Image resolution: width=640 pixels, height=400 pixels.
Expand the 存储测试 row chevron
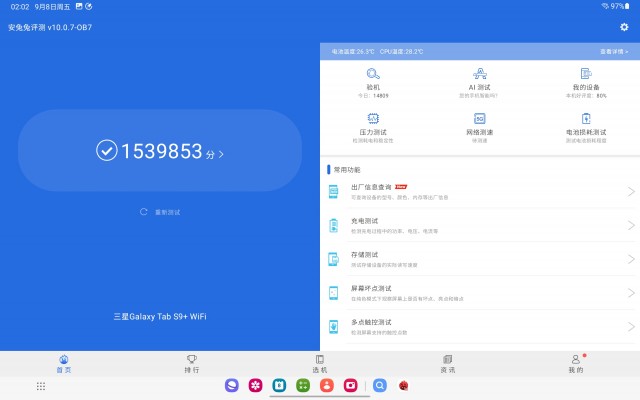click(x=631, y=259)
